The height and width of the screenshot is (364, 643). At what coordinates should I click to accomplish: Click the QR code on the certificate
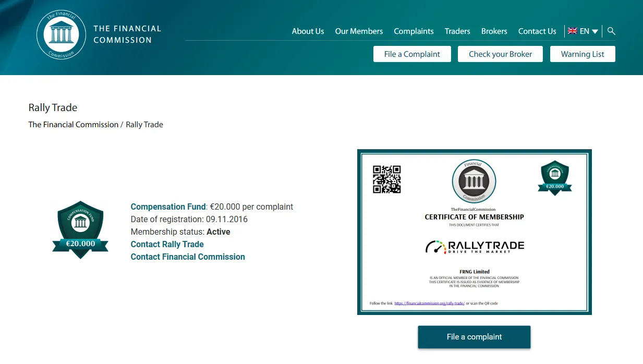[x=386, y=179]
